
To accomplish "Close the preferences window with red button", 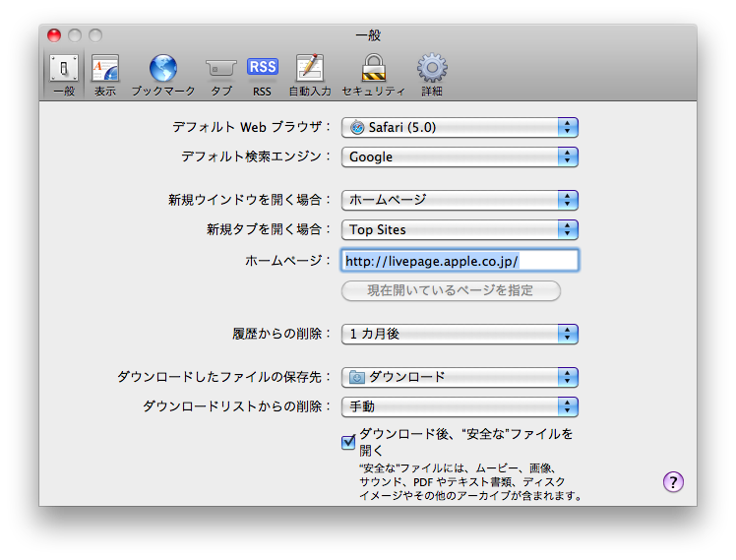I will (x=54, y=35).
